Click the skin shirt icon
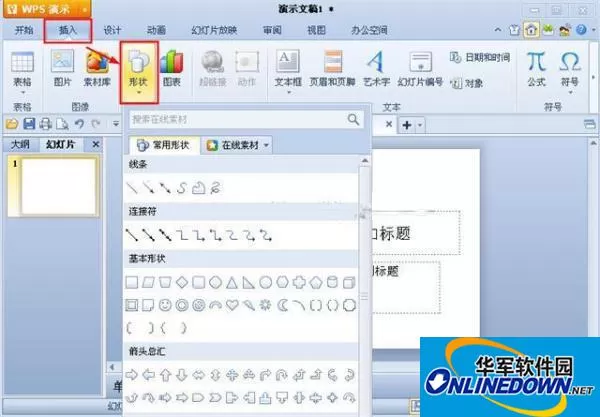600x417 pixels. tap(515, 30)
